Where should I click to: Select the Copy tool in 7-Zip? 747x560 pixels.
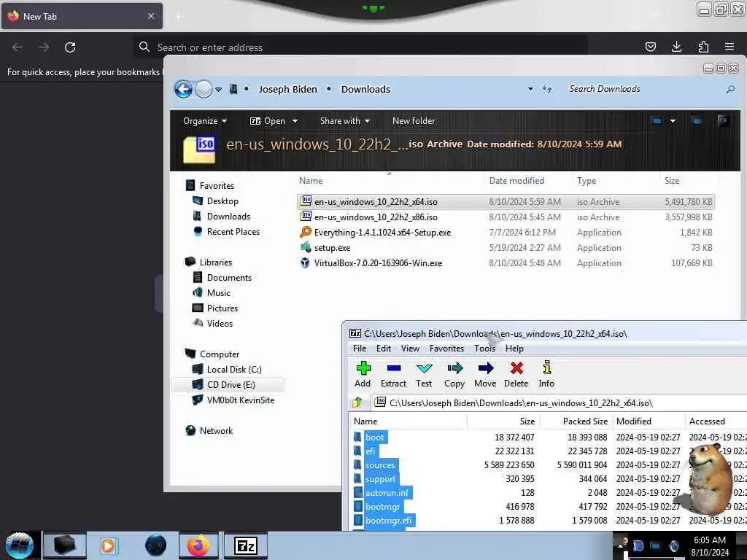(454, 374)
